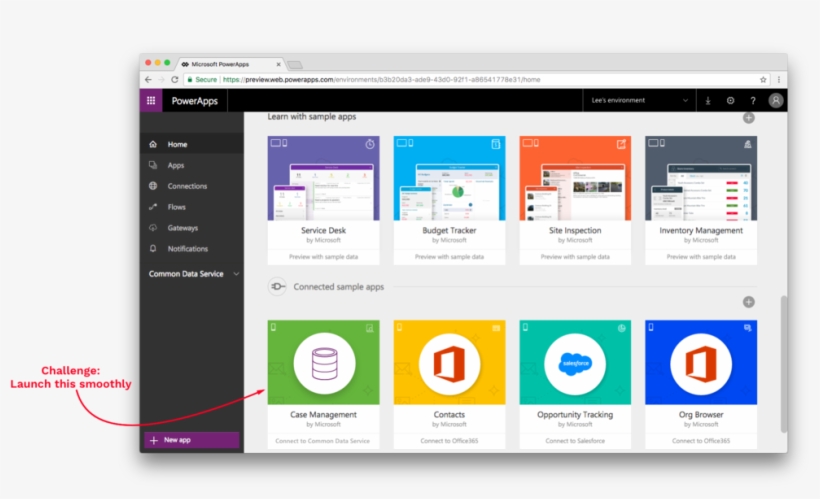Open the Site Inspection app thumbnail
Viewport: 820px width, 499px height.
tap(575, 178)
